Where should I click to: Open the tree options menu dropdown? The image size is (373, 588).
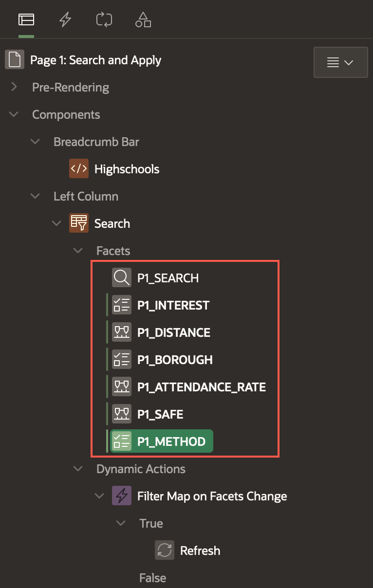[340, 62]
